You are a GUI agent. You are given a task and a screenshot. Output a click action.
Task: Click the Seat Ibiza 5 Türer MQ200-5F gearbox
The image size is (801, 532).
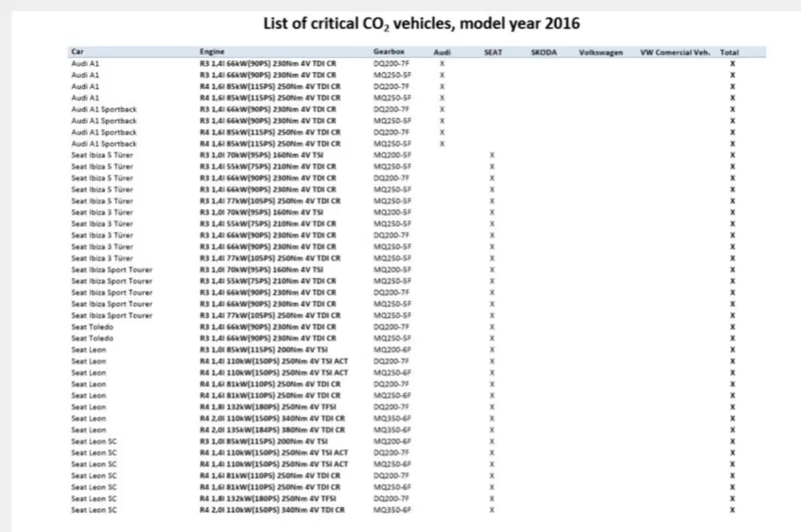[392, 155]
